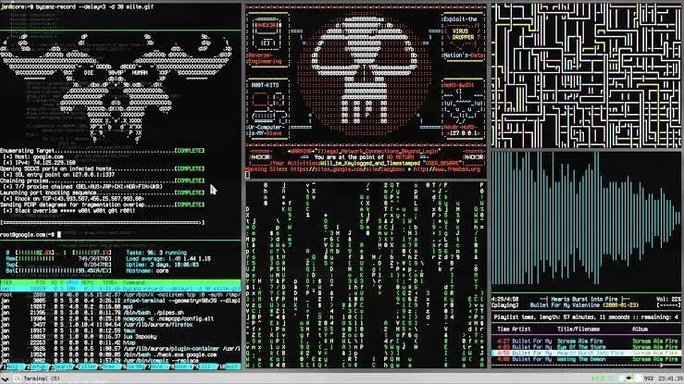Click the 23:41:29 clock in the taskbar
Image resolution: width=684 pixels, height=384 pixels.
point(670,379)
